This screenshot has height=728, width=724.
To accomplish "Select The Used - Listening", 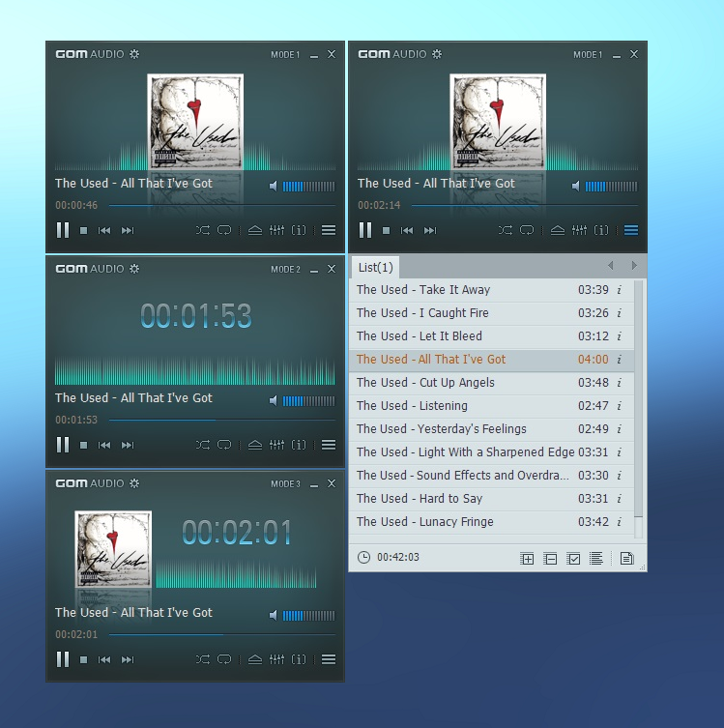I will 491,406.
